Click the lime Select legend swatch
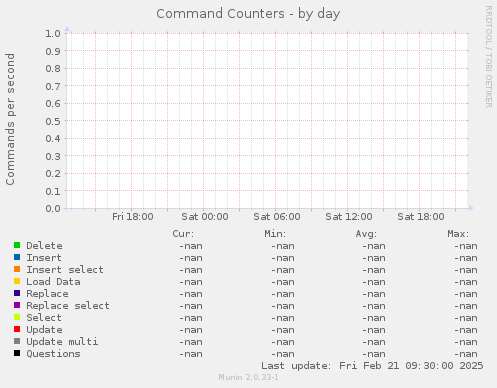 [17, 317]
